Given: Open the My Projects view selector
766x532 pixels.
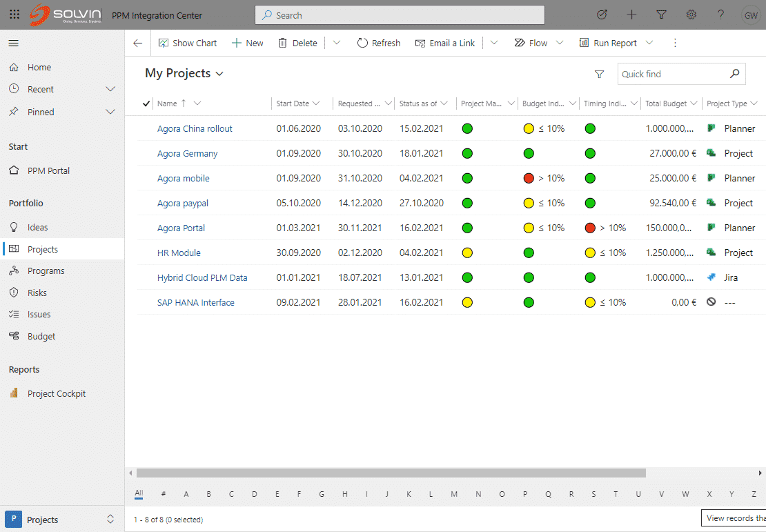Looking at the screenshot, I should click(184, 73).
